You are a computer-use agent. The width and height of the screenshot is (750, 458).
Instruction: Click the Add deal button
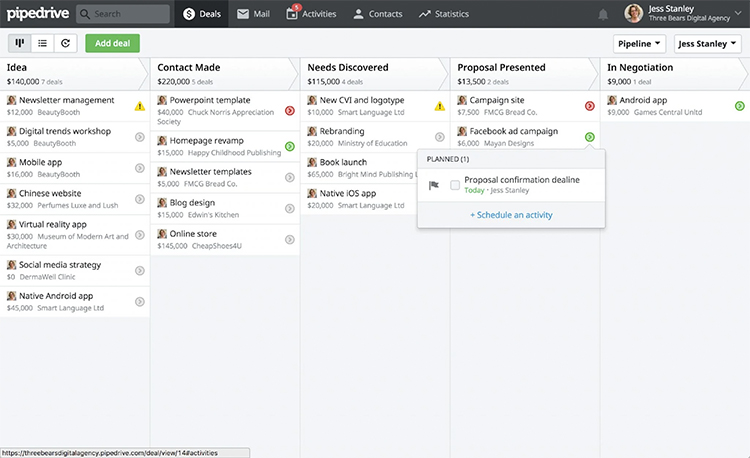click(x=112, y=43)
